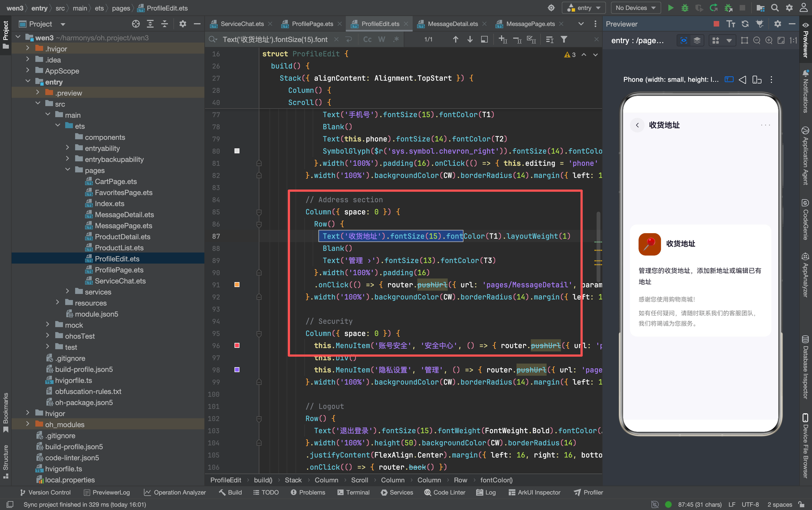The image size is (812, 510).
Task: Collapse the pages folder in project tree
Action: click(67, 170)
